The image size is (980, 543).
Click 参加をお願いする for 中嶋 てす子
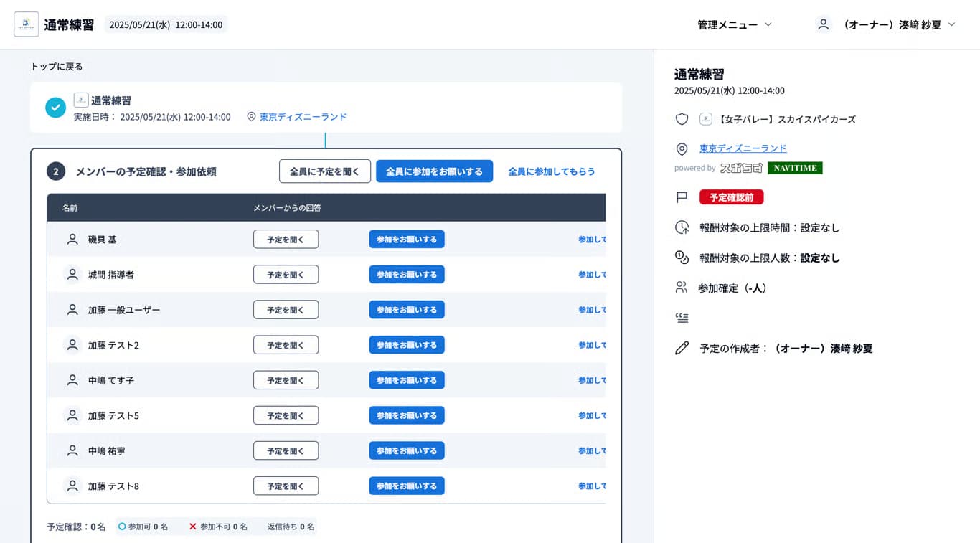tap(407, 380)
